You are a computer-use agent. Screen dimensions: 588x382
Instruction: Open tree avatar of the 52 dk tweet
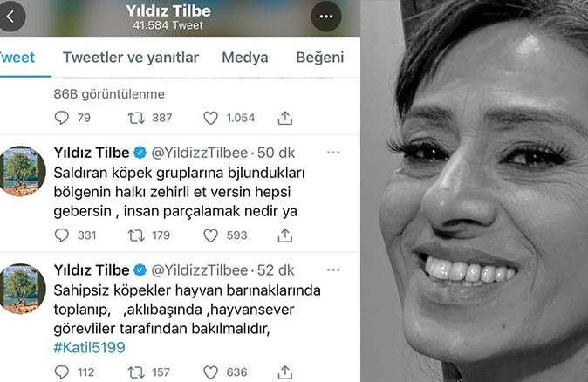coord(22,289)
